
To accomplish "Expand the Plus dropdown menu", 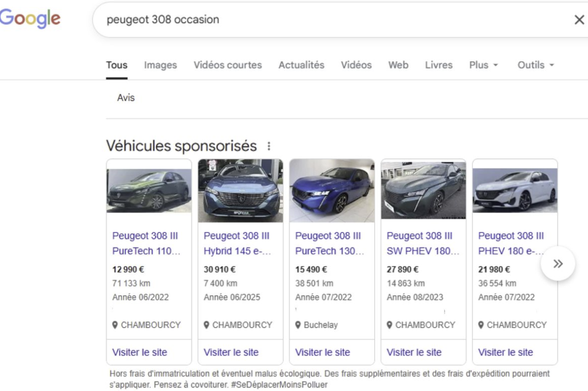I will (483, 65).
